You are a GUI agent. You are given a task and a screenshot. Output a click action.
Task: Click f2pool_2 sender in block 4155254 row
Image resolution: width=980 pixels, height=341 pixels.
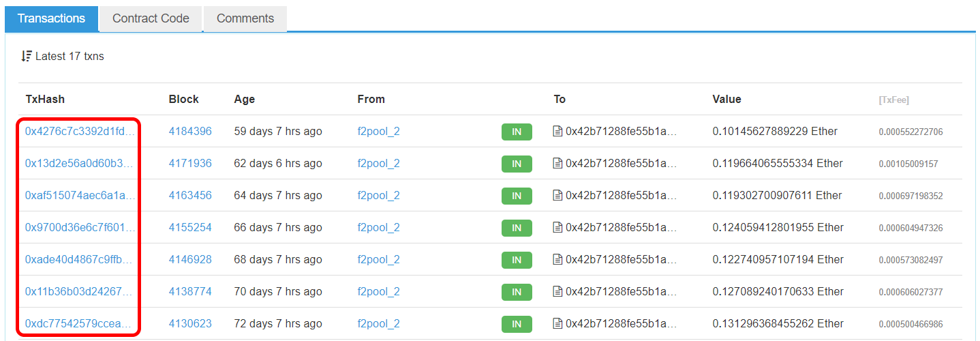click(378, 227)
